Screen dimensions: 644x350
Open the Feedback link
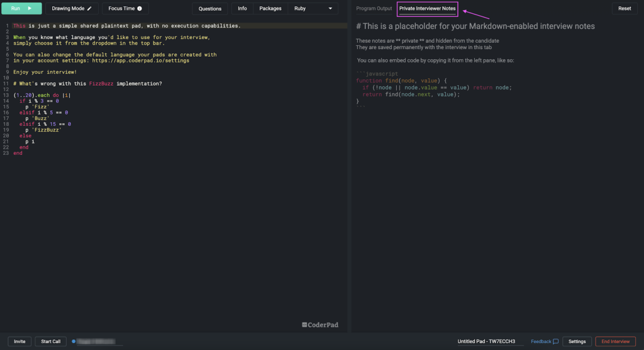[x=544, y=341]
